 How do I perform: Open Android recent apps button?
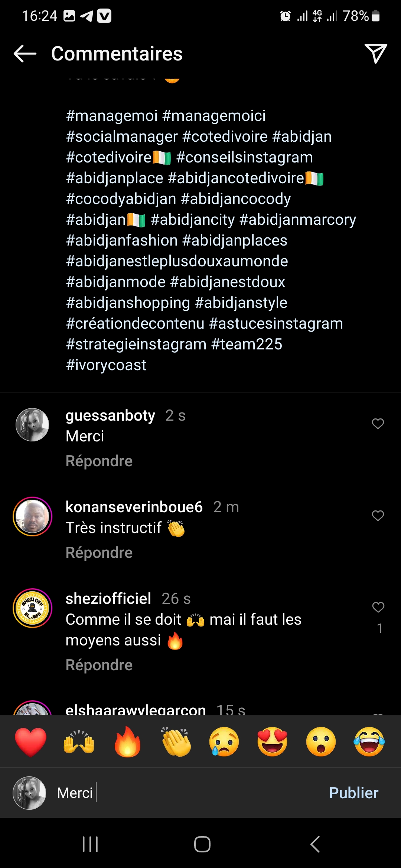point(90,845)
